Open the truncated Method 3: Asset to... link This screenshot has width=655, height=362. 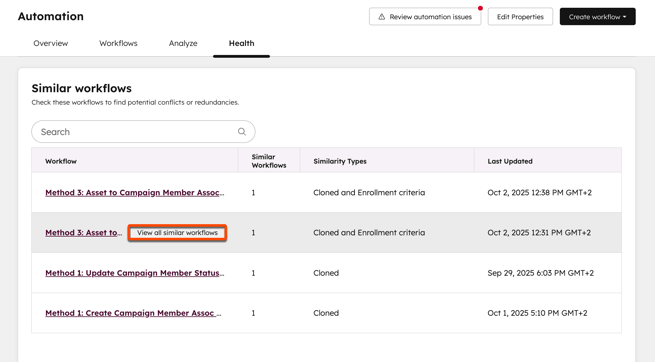[84, 233]
